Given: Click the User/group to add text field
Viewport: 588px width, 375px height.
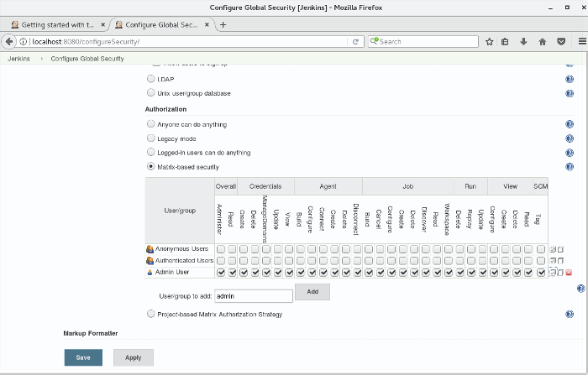Looking at the screenshot, I should click(252, 295).
